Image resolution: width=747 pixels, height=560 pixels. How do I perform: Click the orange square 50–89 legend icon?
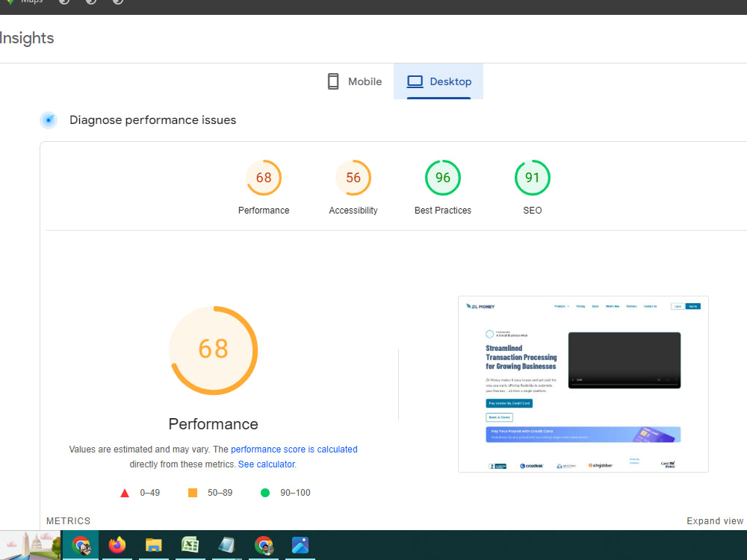(193, 493)
